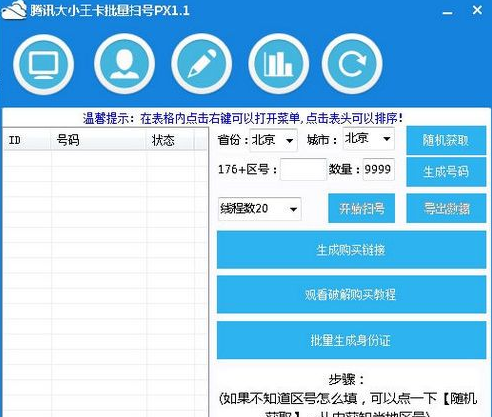492x417 pixels.
Task: Minimize the window using dash icon
Action: click(447, 13)
